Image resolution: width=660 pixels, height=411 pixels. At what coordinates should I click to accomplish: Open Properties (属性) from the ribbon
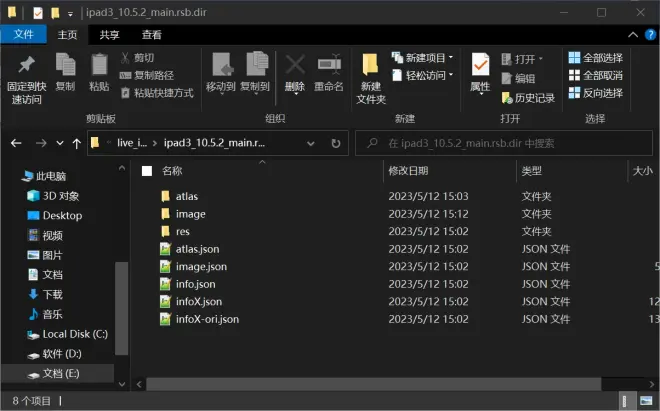tap(480, 72)
